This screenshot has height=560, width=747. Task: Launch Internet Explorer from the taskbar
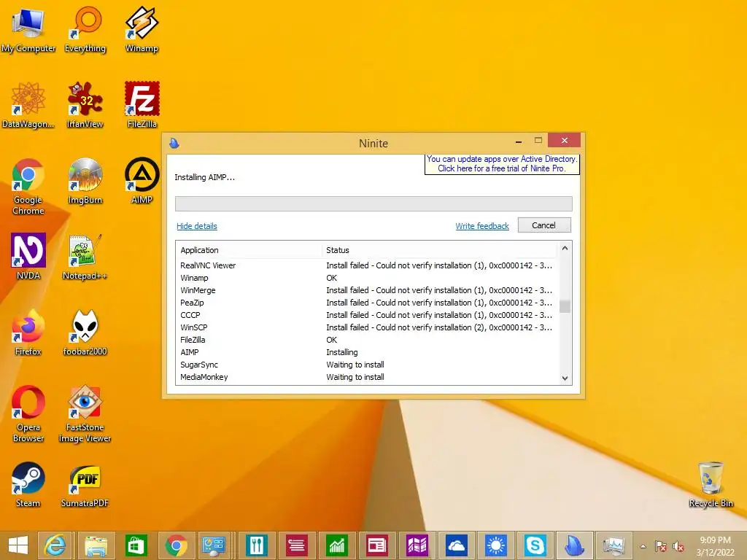(55, 545)
